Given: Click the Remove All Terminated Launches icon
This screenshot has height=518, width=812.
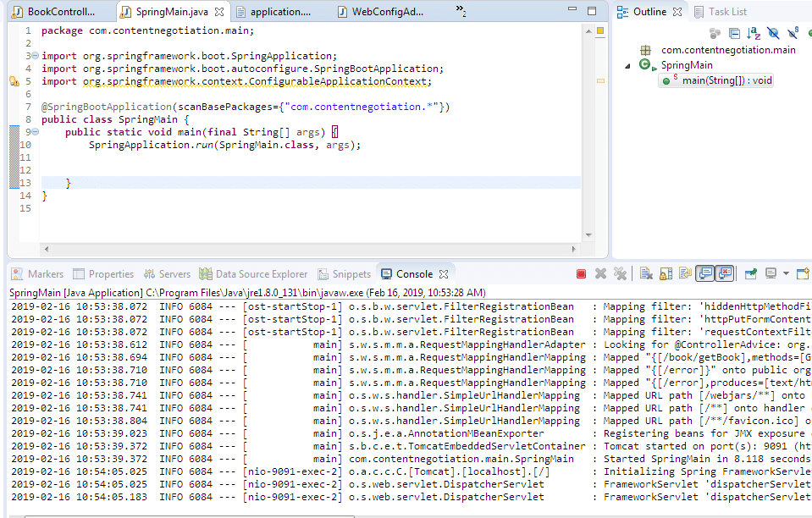Looking at the screenshot, I should [x=621, y=273].
